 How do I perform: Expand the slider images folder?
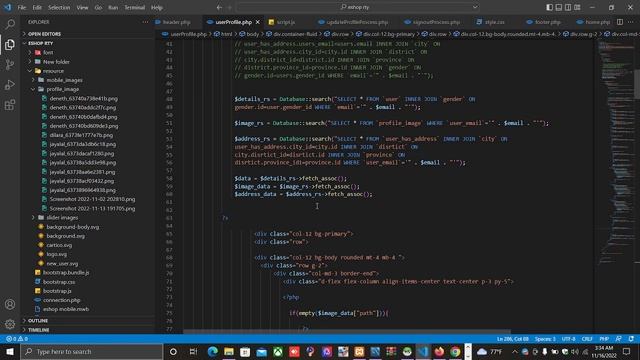pyautogui.click(x=62, y=218)
